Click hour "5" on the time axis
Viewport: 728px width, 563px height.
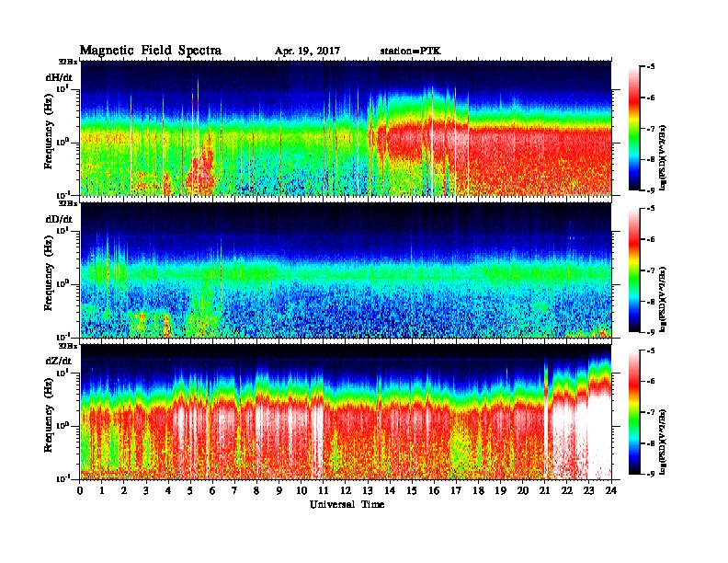(191, 491)
